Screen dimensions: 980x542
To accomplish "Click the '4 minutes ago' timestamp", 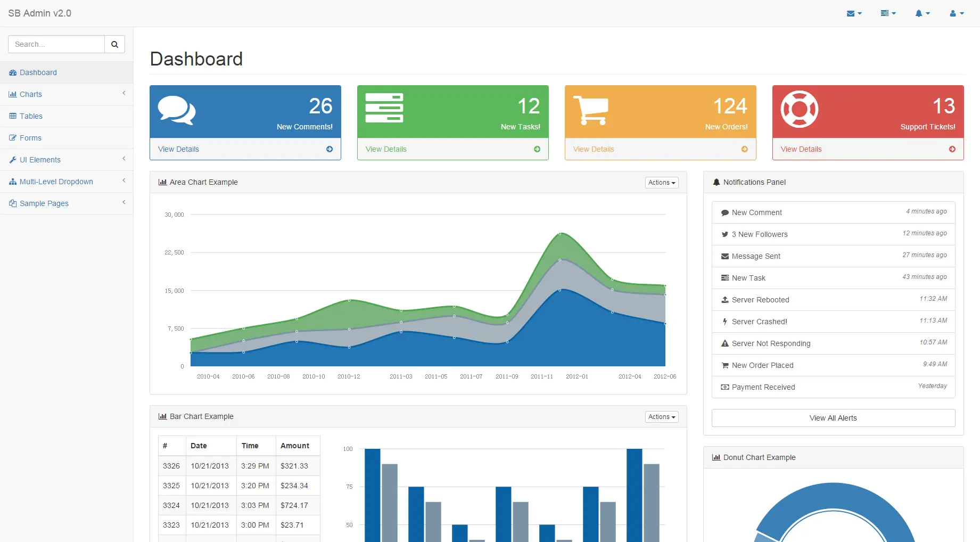I will 926,211.
